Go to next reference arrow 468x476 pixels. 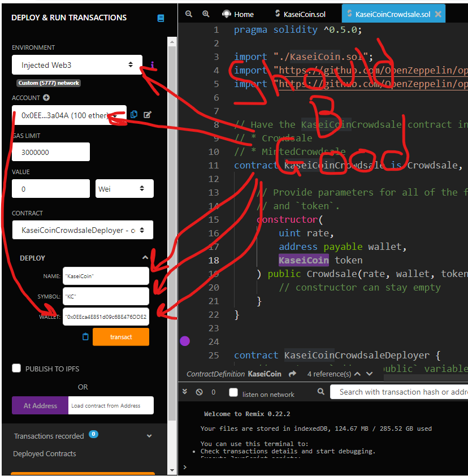pos(369,374)
